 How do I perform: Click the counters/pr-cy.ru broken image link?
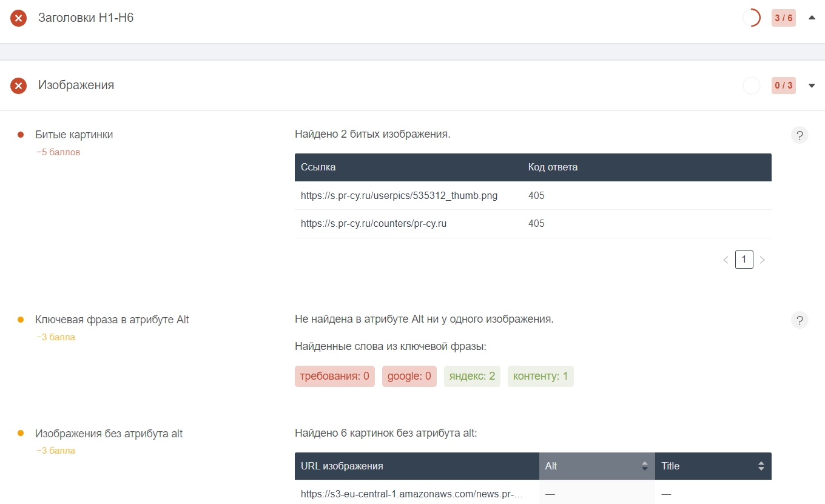373,224
